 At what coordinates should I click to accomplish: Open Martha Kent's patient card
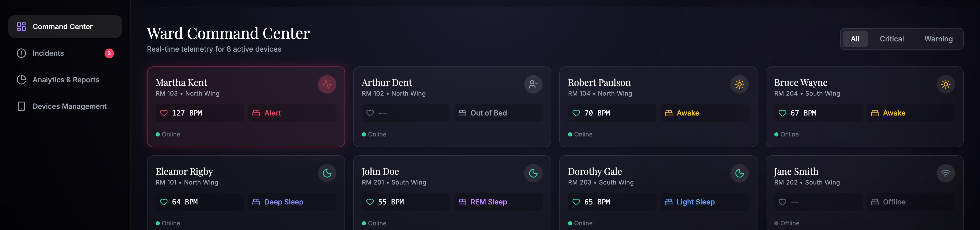click(246, 107)
